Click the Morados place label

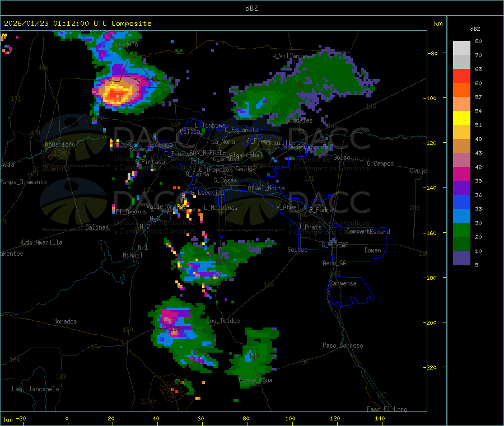(x=65, y=321)
